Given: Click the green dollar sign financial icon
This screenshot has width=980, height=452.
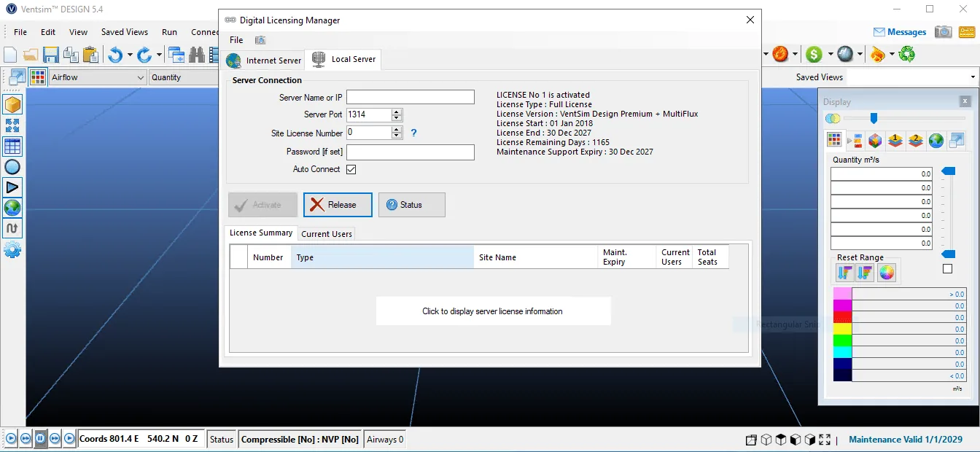Looking at the screenshot, I should (x=814, y=54).
